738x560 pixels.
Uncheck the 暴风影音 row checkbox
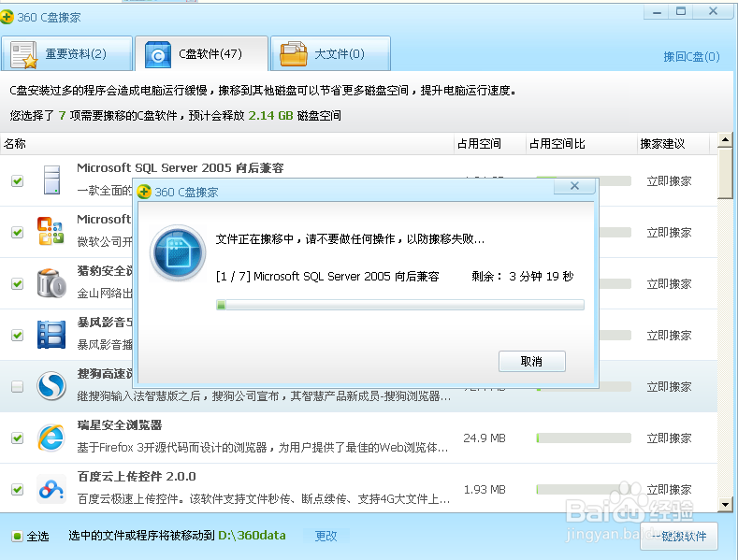pyautogui.click(x=18, y=335)
